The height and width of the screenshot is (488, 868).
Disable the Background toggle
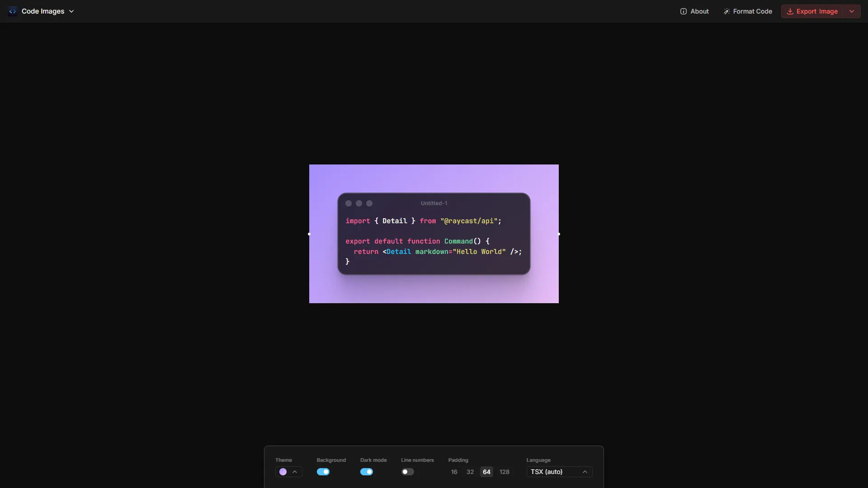pyautogui.click(x=323, y=472)
